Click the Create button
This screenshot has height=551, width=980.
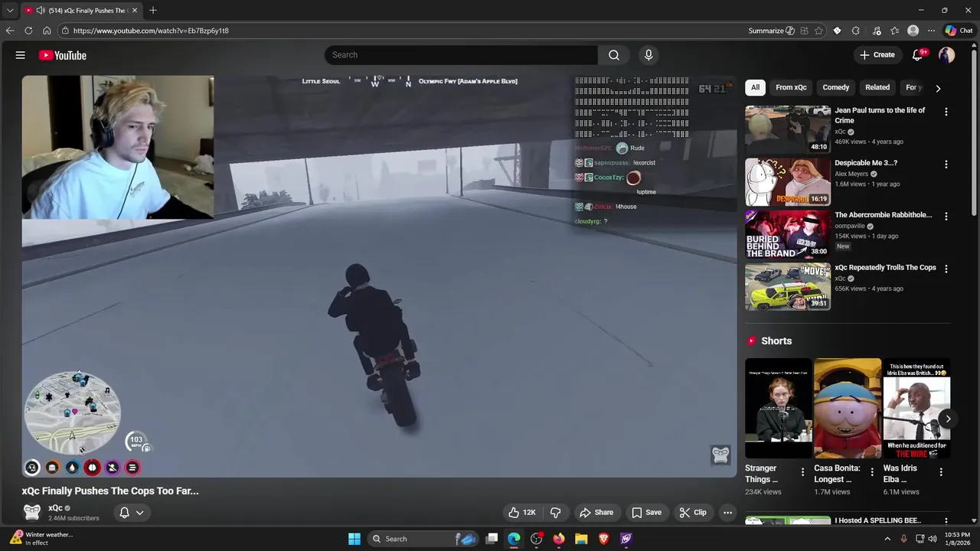click(x=877, y=55)
